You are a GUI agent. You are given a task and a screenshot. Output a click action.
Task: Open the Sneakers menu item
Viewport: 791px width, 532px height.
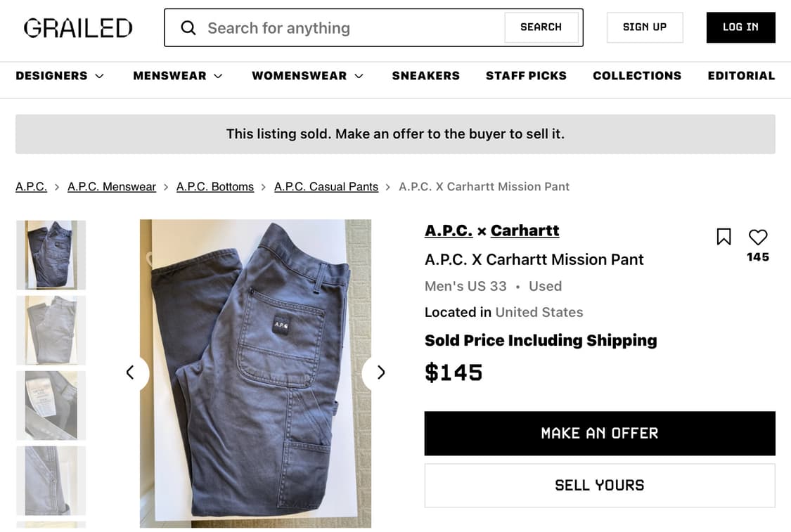pos(426,76)
